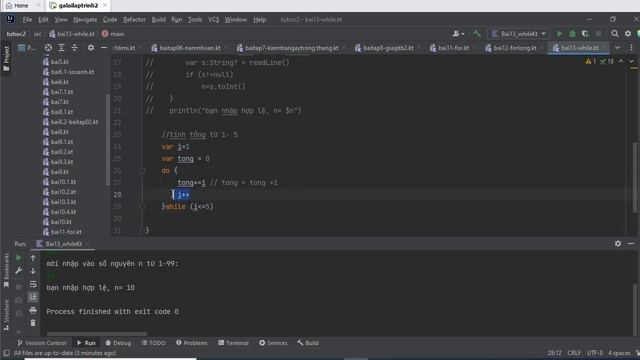Hide the Project panel with minus icon
Screen dimensions: 640x360
(104, 48)
